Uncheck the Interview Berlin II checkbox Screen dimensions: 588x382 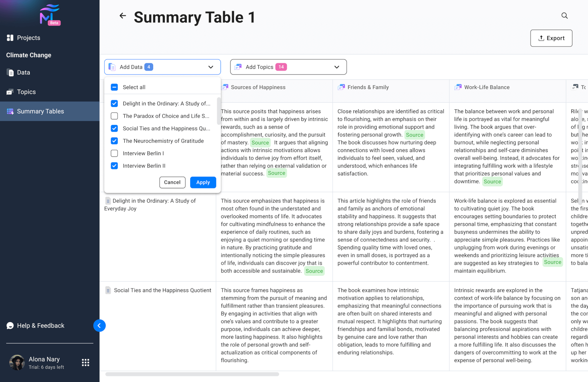coord(114,166)
